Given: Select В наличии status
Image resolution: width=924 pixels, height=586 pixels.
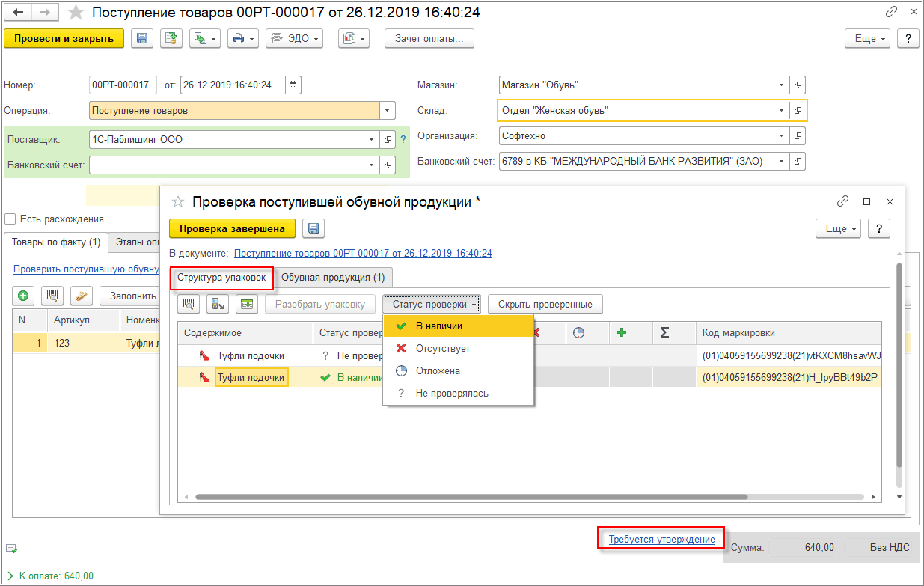Looking at the screenshot, I should (458, 326).
